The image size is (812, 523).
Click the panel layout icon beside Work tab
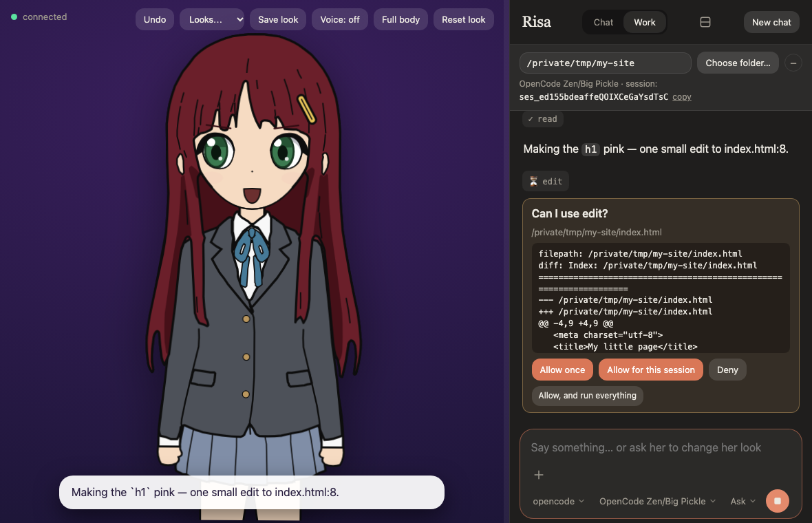(705, 22)
